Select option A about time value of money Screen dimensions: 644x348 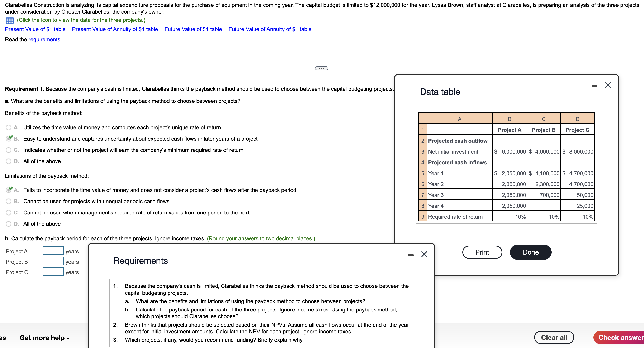9,127
